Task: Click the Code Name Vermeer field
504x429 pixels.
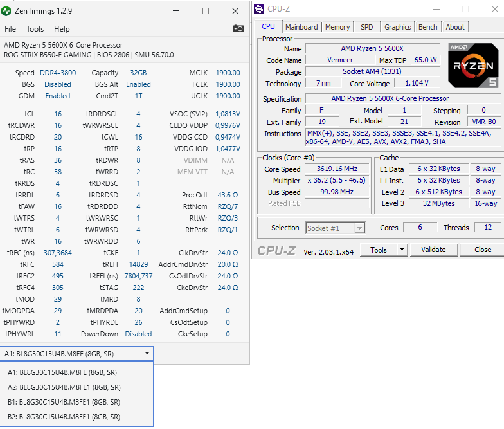Action: pyautogui.click(x=340, y=60)
